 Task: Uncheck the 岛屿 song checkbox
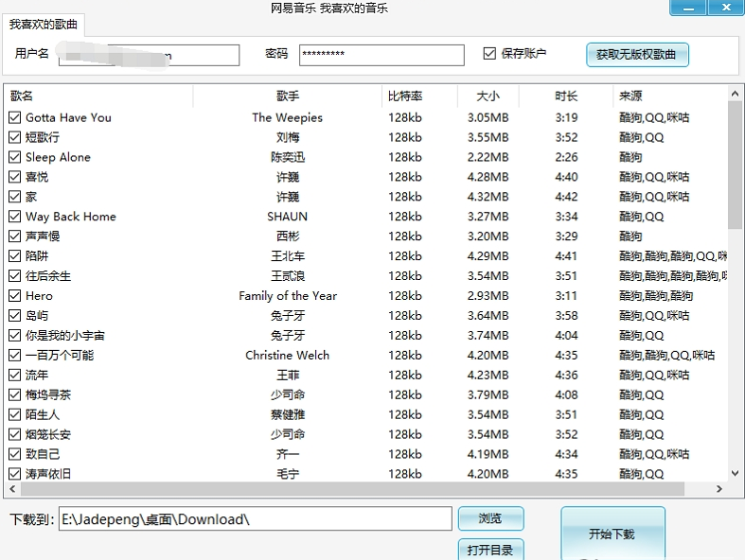coord(15,315)
